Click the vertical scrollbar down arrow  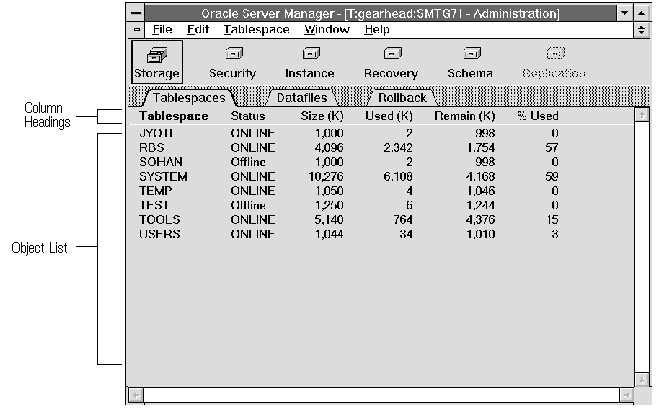642,380
